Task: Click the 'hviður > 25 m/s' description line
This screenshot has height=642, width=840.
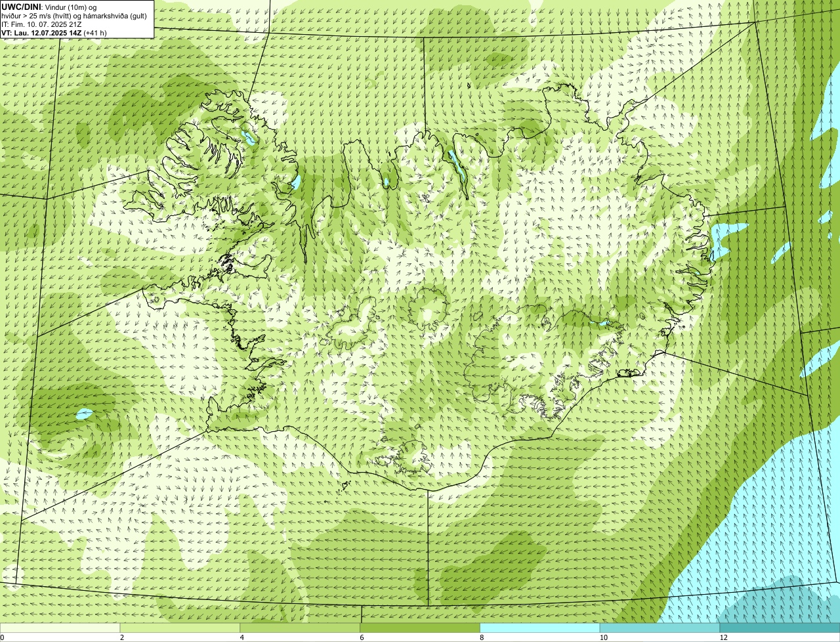Action: point(75,15)
